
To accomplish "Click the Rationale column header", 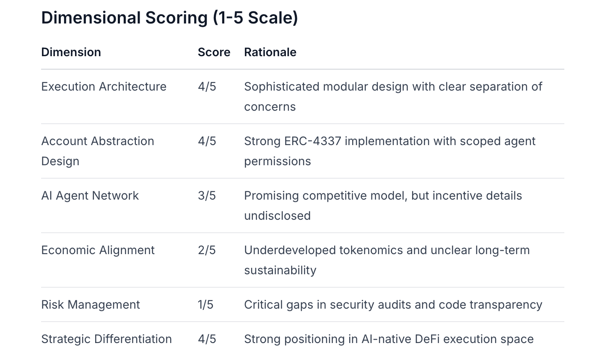I will pyautogui.click(x=270, y=52).
